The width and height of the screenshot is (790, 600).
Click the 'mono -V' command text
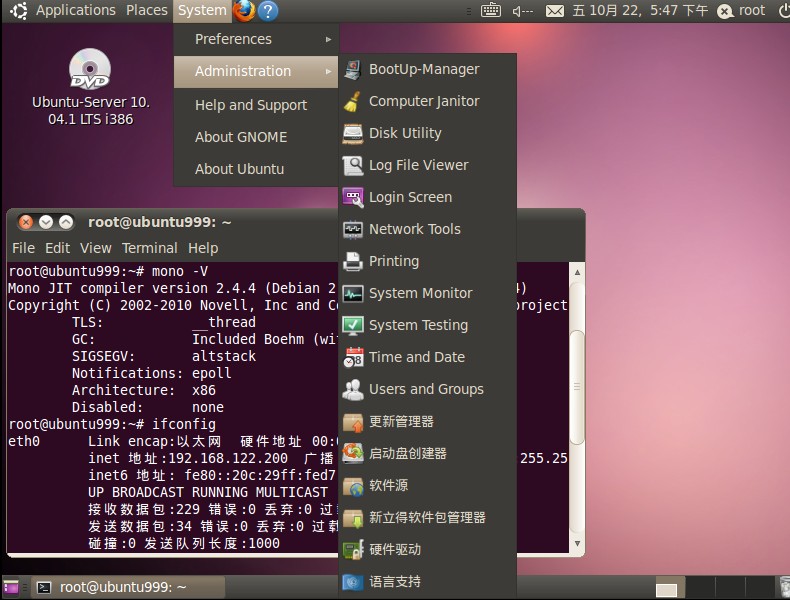(180, 271)
